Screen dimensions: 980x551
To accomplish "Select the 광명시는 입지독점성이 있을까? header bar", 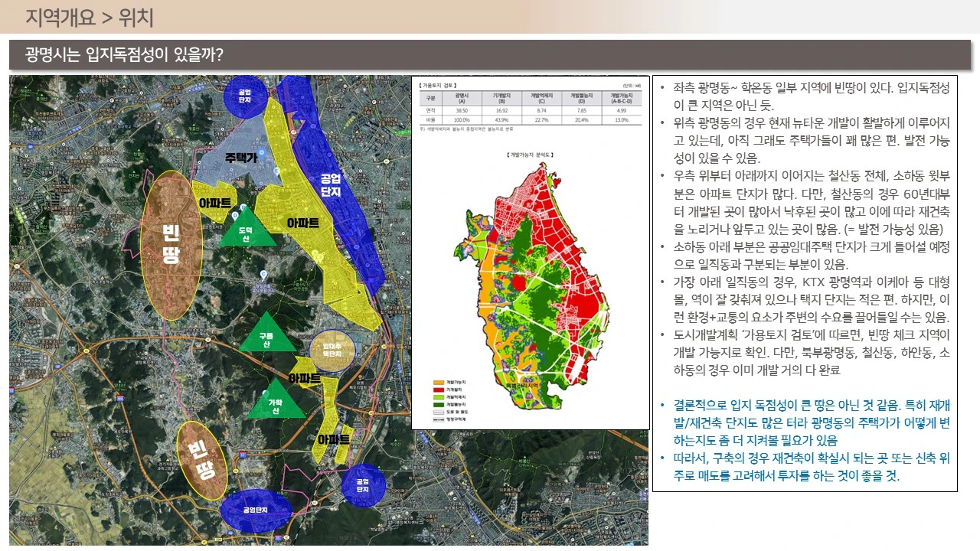I will click(x=490, y=54).
